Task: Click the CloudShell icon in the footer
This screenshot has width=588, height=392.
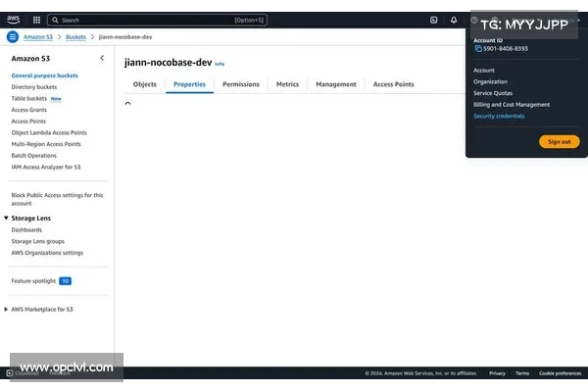Action: [10, 372]
